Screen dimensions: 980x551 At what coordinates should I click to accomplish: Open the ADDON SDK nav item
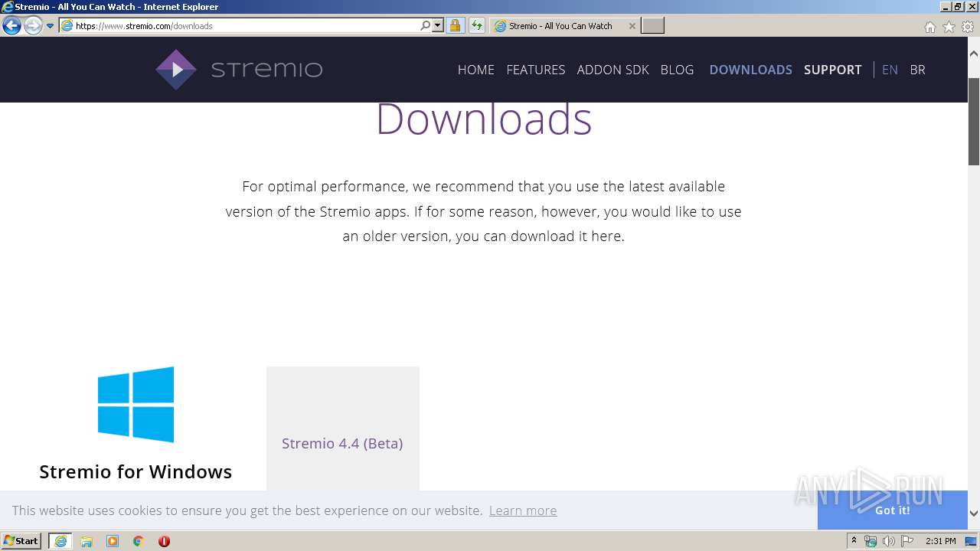(x=612, y=70)
